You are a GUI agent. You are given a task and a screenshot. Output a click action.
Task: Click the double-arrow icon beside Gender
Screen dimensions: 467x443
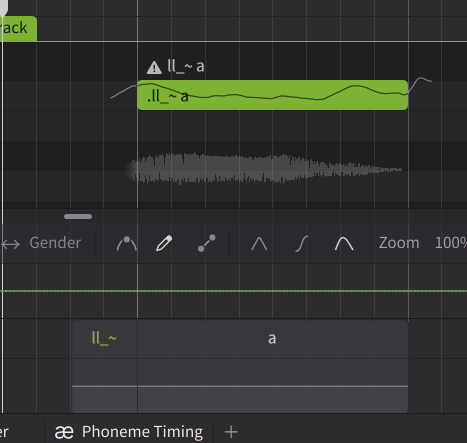point(10,244)
